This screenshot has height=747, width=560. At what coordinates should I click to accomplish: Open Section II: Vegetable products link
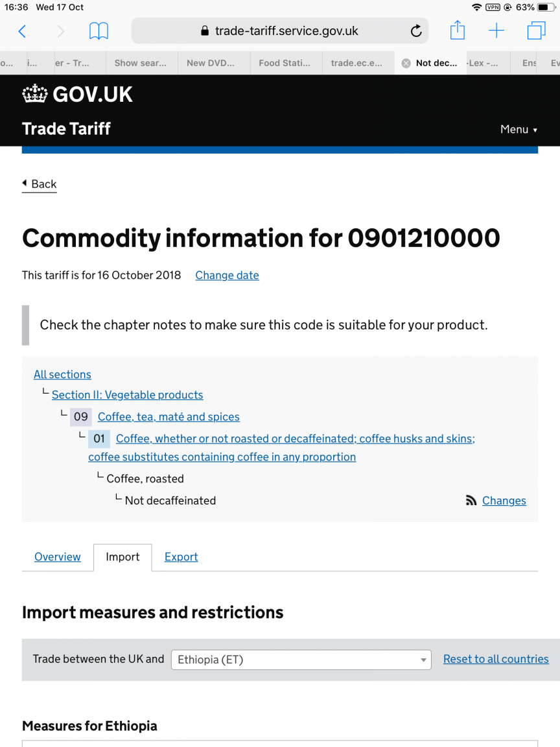pos(127,395)
